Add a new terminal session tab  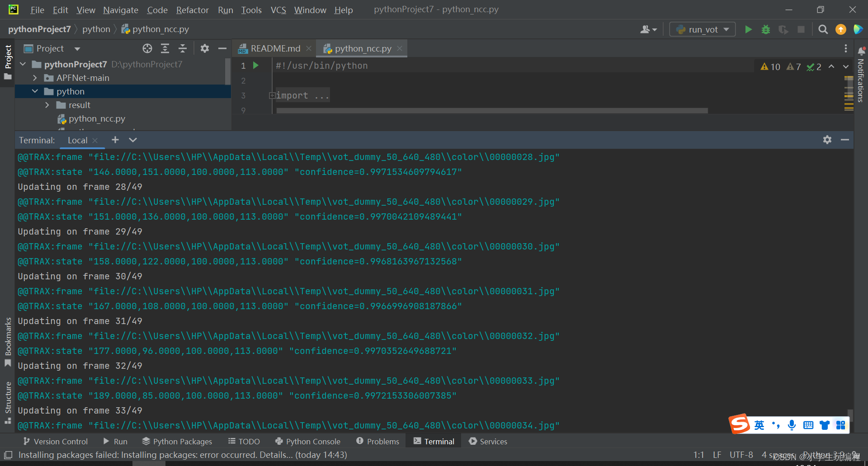115,140
